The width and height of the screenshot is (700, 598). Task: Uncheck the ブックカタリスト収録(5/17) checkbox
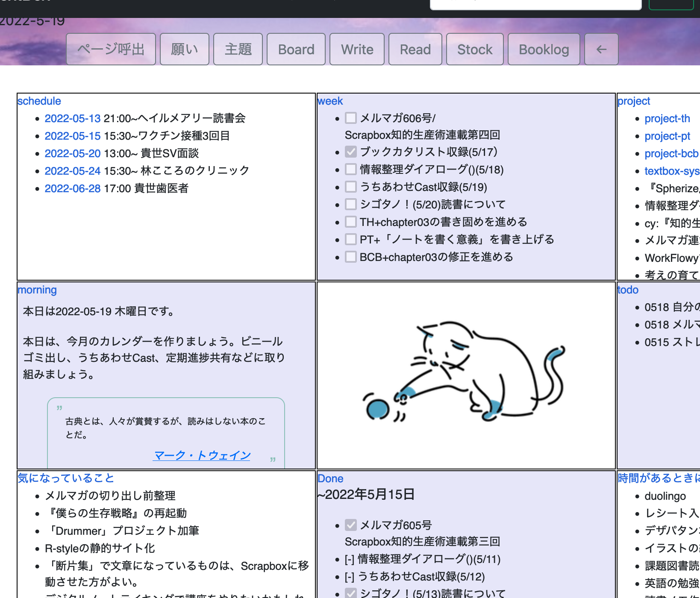click(x=350, y=152)
